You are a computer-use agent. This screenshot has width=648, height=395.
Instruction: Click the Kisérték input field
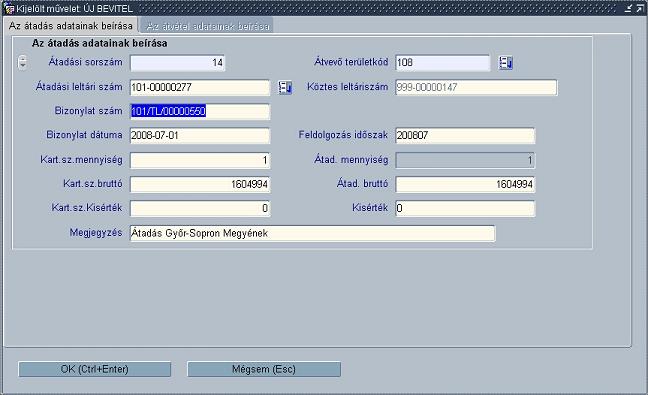tap(465, 208)
